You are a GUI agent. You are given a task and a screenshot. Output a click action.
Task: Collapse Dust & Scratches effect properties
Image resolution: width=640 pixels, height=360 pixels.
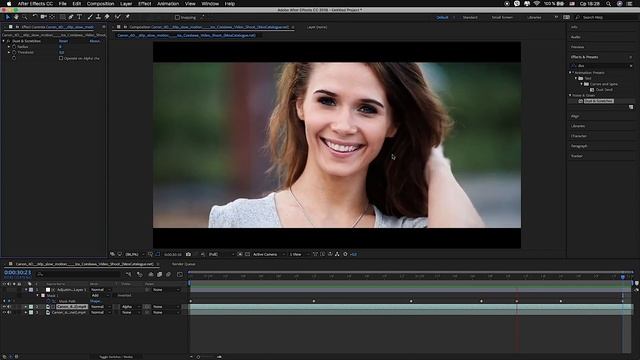click(x=4, y=41)
